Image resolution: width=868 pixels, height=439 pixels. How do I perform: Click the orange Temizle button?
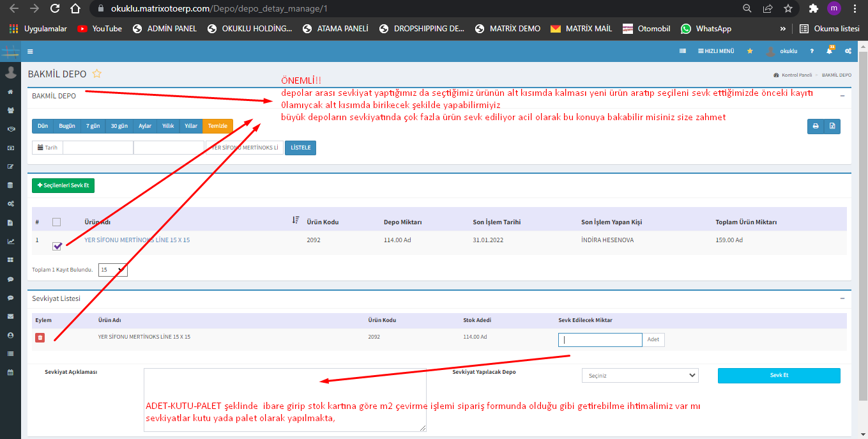click(218, 126)
